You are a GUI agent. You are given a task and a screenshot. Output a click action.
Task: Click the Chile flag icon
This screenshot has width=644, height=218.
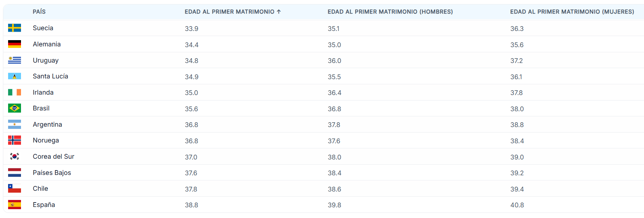coord(14,189)
